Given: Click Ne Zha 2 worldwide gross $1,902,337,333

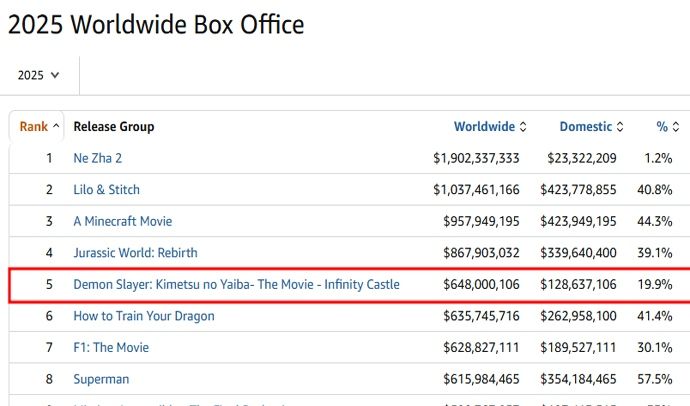Looking at the screenshot, I should (x=476, y=158).
